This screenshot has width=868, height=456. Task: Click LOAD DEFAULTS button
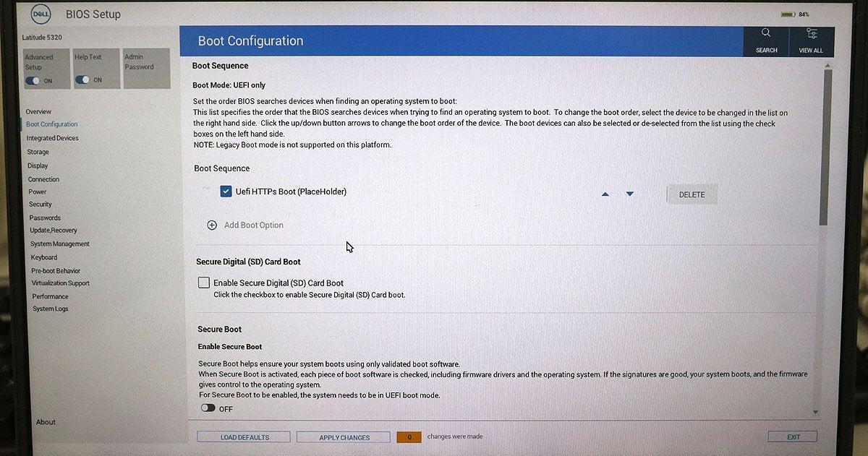coord(244,437)
